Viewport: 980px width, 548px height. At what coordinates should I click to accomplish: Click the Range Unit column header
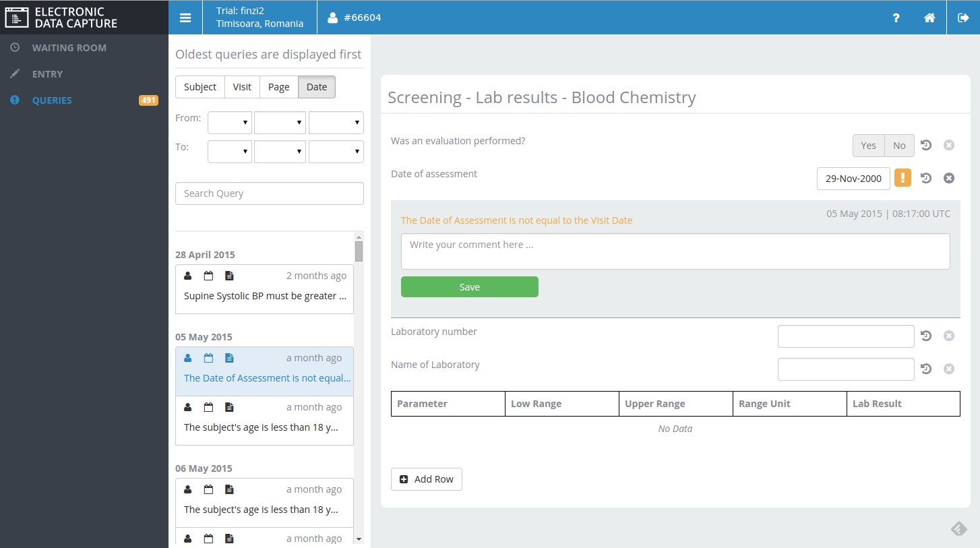tap(789, 404)
